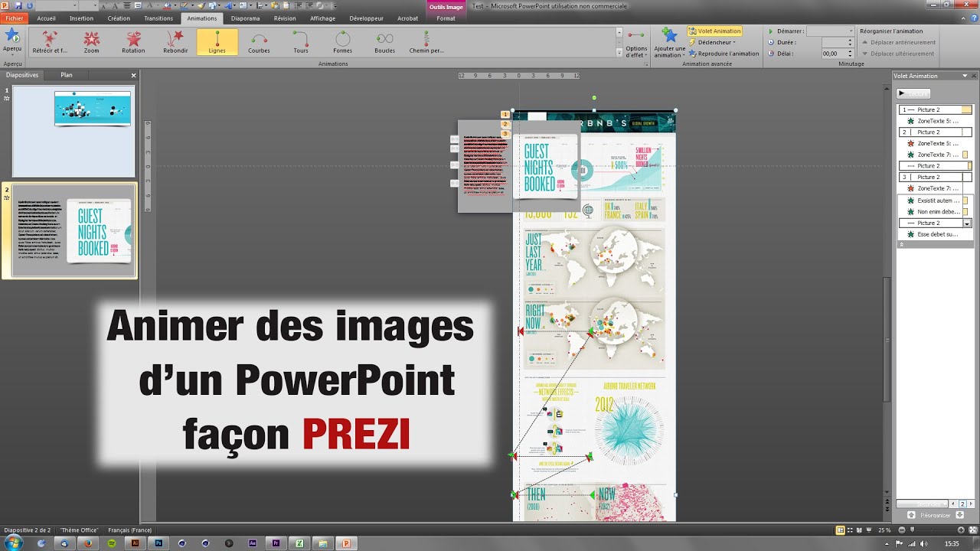Apply the Tours motion path

click(301, 42)
